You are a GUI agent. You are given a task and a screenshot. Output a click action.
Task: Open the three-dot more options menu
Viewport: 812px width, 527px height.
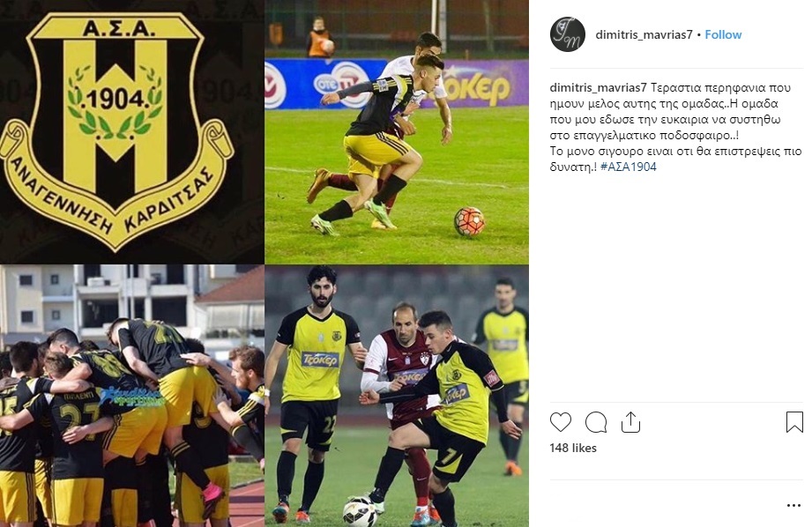[793, 505]
